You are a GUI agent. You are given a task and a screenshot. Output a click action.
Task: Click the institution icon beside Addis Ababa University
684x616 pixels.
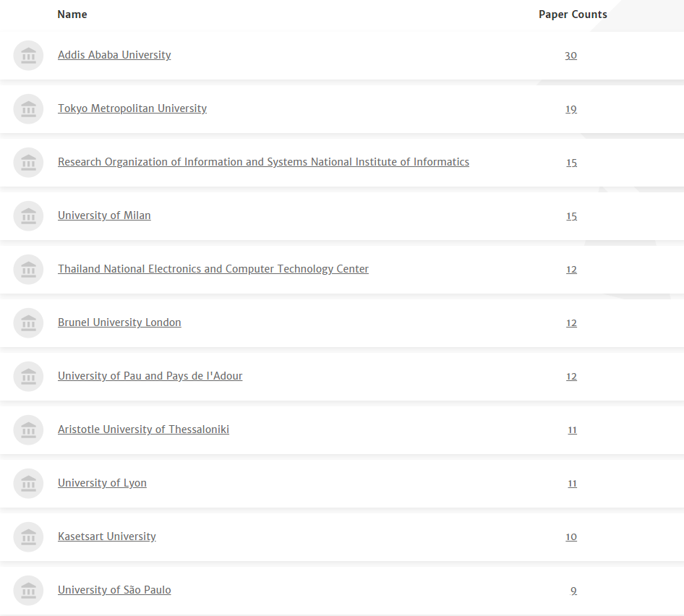pos(28,56)
